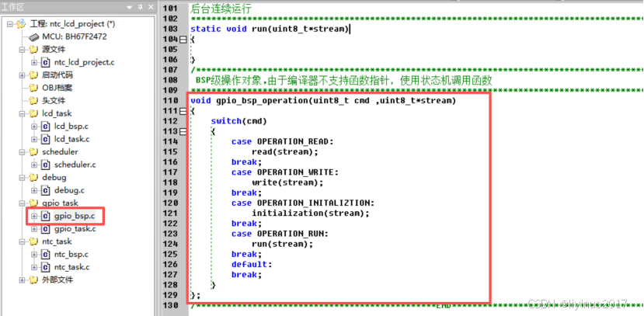
Task: Open gpio_task.c in the tree
Action: click(x=75, y=229)
